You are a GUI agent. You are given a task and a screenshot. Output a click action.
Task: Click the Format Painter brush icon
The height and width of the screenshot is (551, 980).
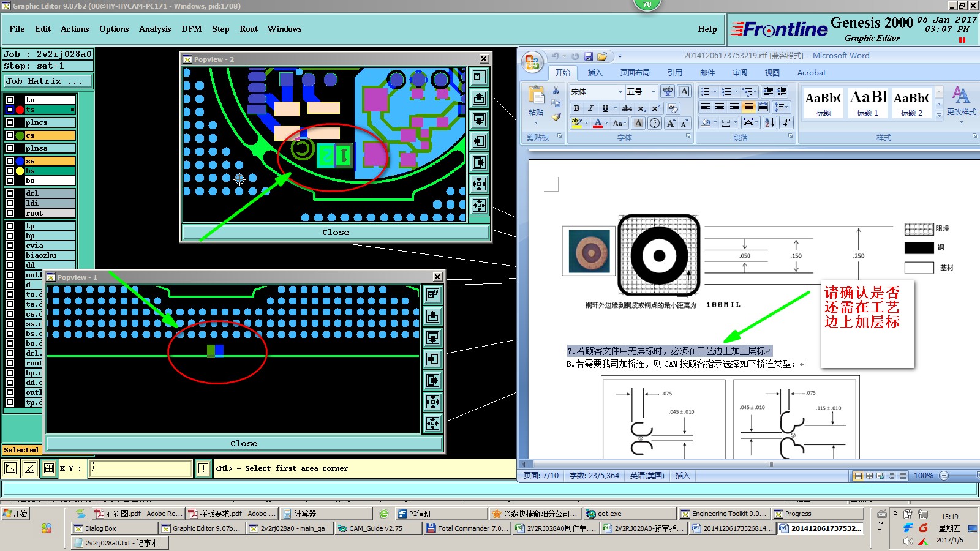point(556,116)
